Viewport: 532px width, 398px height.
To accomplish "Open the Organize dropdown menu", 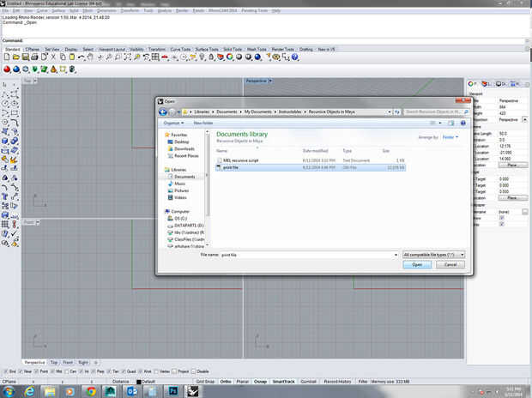I will pyautogui.click(x=172, y=123).
